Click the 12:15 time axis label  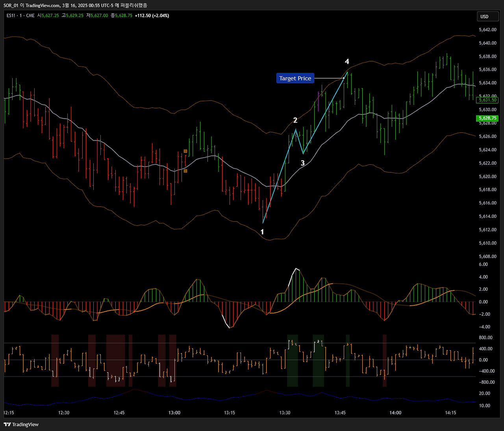[x=9, y=413]
